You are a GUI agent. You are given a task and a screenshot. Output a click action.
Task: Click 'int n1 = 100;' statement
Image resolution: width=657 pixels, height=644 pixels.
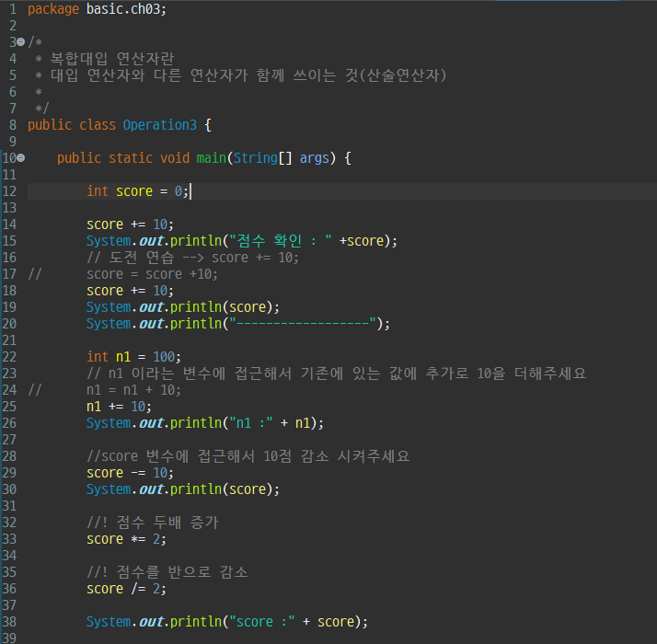coord(133,357)
